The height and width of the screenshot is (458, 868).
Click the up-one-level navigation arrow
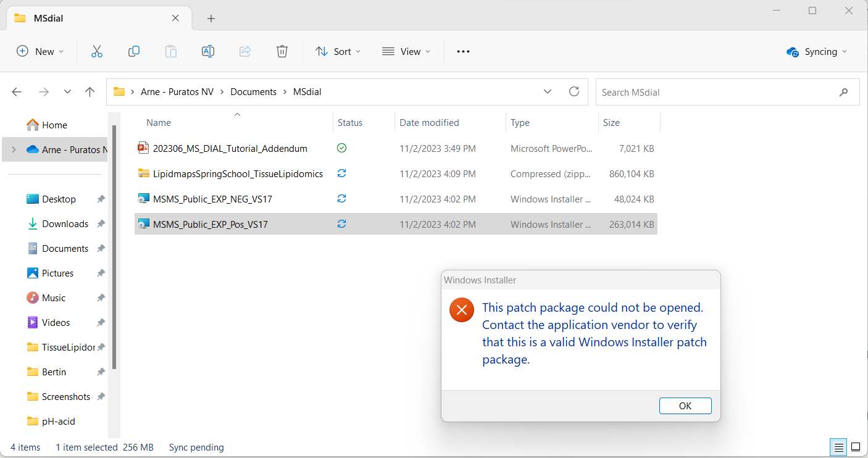[90, 91]
